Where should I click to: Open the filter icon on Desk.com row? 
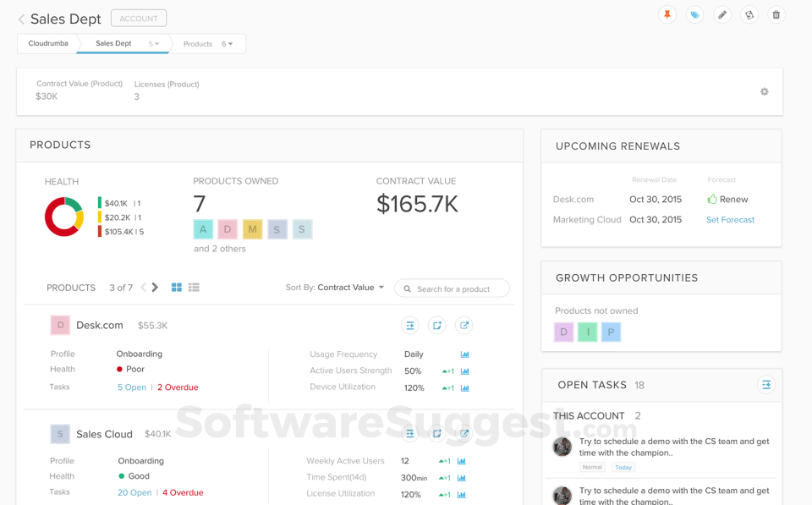pyautogui.click(x=410, y=325)
